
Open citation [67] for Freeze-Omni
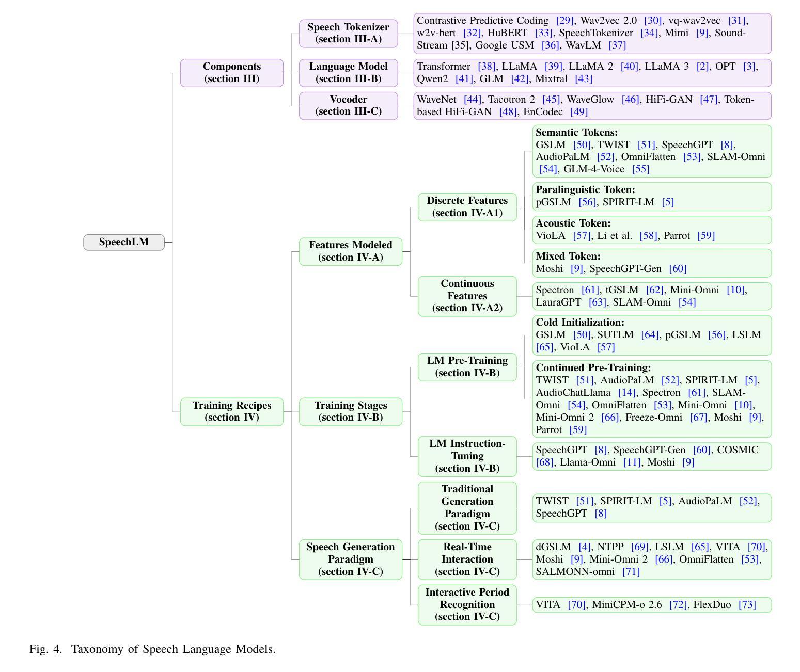pos(699,418)
